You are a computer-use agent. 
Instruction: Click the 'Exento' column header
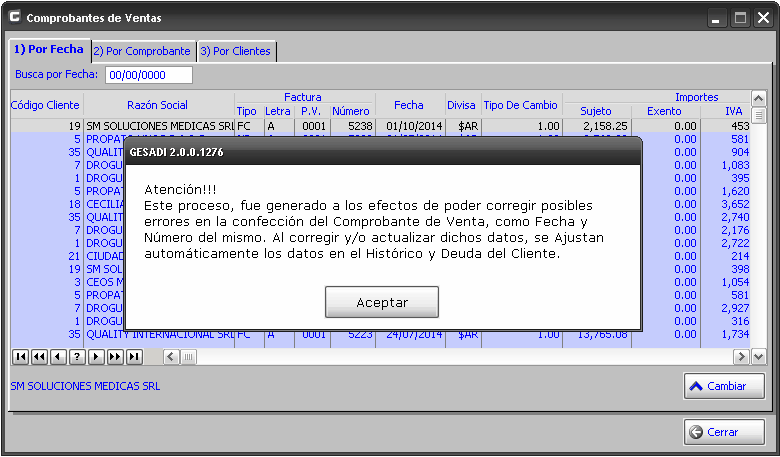click(x=665, y=111)
